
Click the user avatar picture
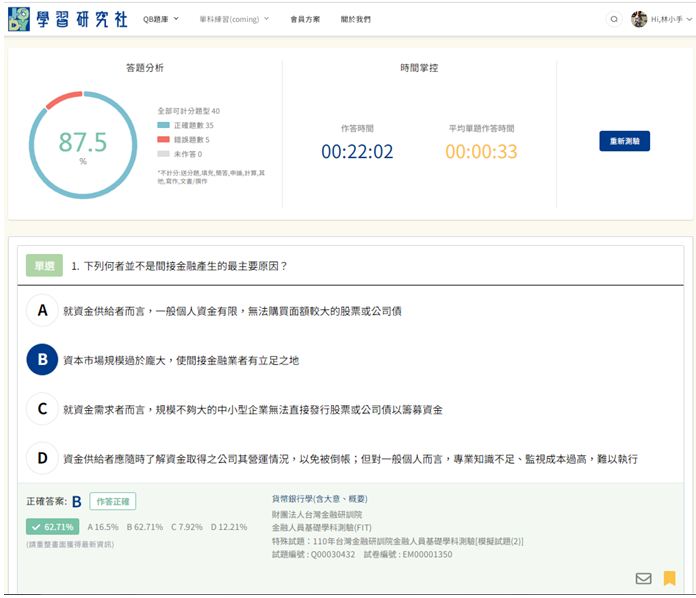pyautogui.click(x=639, y=19)
